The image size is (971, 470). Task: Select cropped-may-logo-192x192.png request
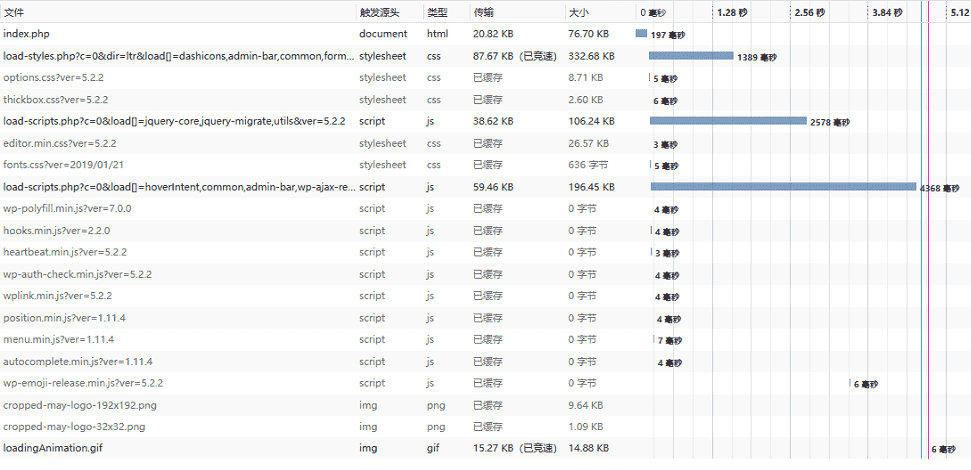486,405
